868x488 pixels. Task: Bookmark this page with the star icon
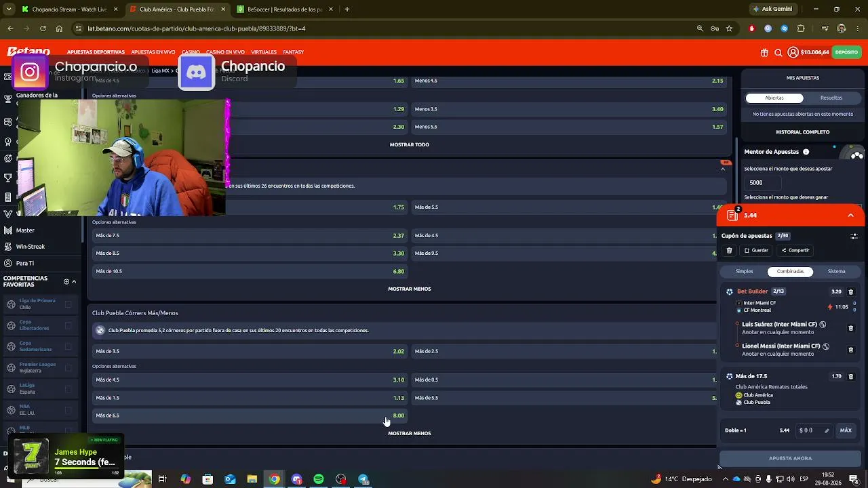(729, 28)
